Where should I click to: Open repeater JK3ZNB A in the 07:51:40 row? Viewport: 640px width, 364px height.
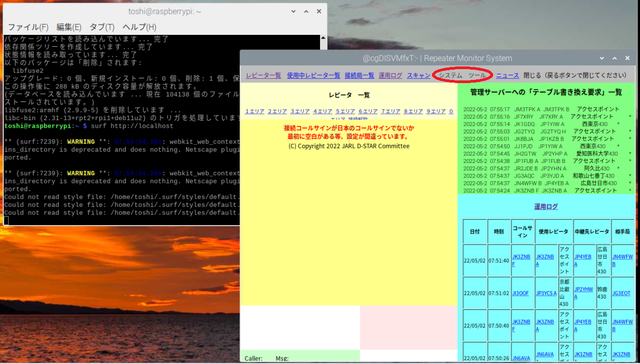click(545, 260)
